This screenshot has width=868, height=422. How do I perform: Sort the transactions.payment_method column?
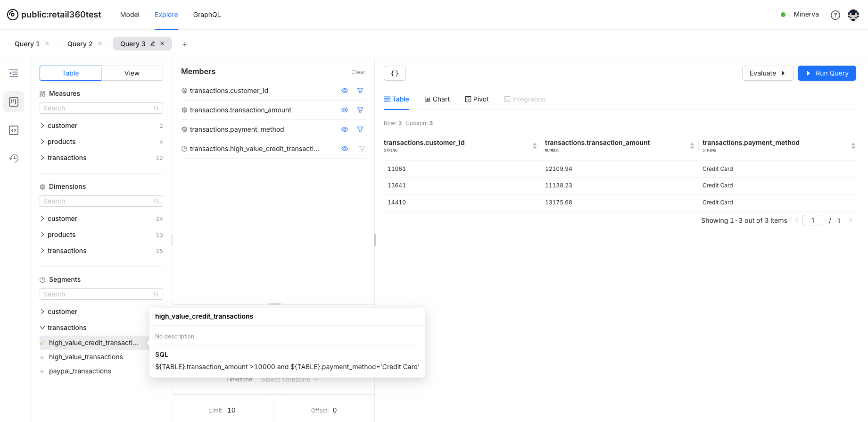point(853,146)
